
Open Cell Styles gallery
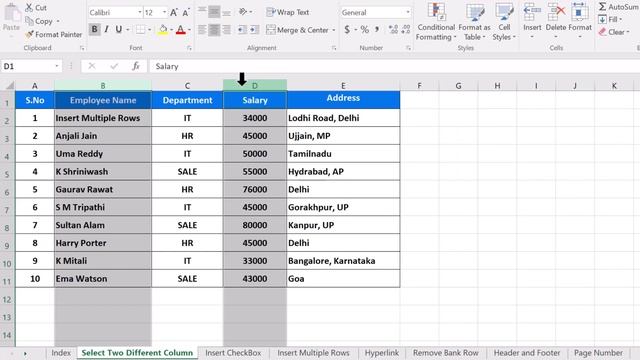[x=504, y=21]
